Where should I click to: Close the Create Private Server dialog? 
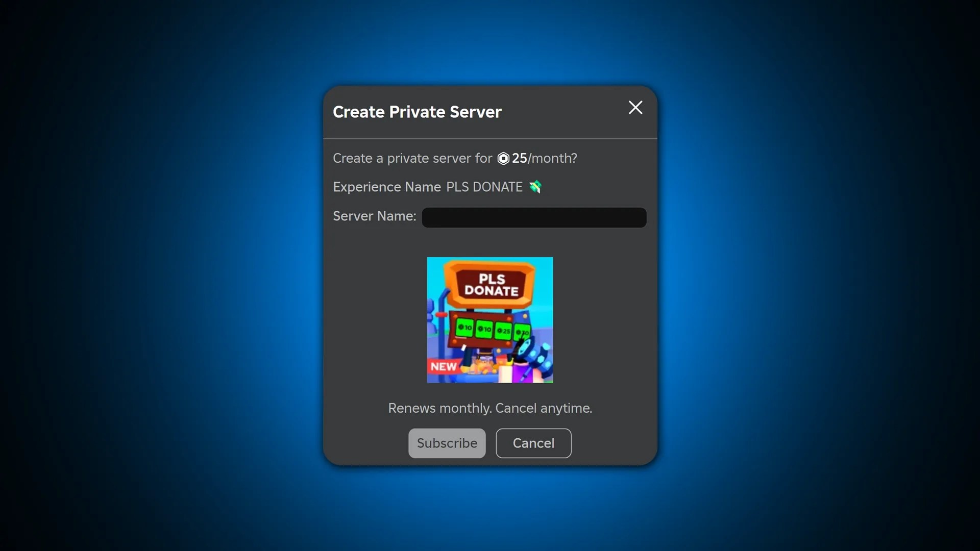click(635, 108)
